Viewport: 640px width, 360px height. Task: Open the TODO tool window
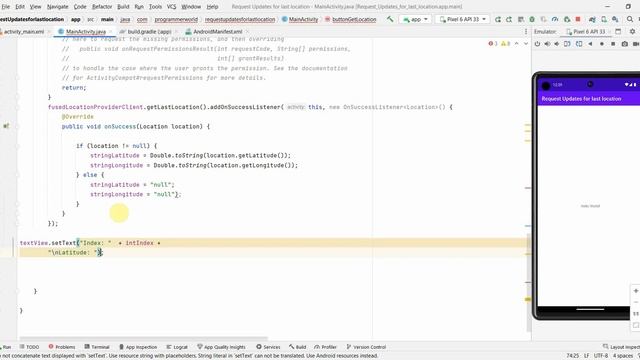click(x=29, y=347)
